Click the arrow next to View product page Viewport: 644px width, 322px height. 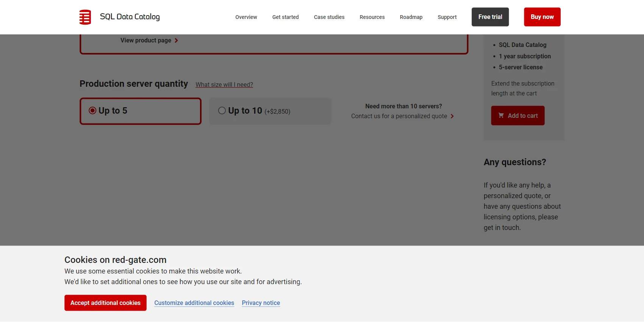pos(177,41)
